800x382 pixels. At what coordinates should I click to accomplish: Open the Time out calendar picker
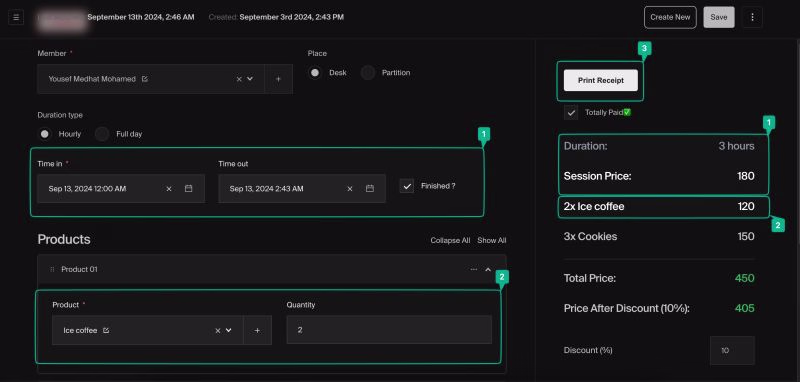click(x=370, y=189)
